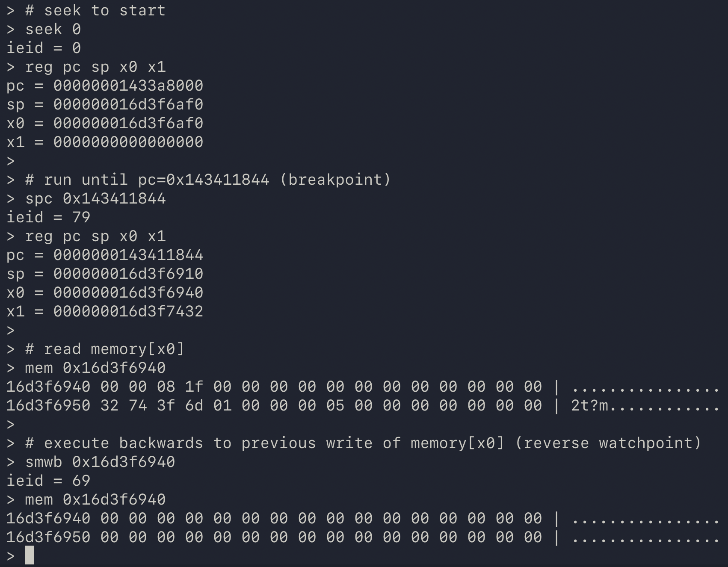The image size is (728, 567).
Task: Click the "smwb 0x16d3f6940" command
Action: tap(100, 462)
